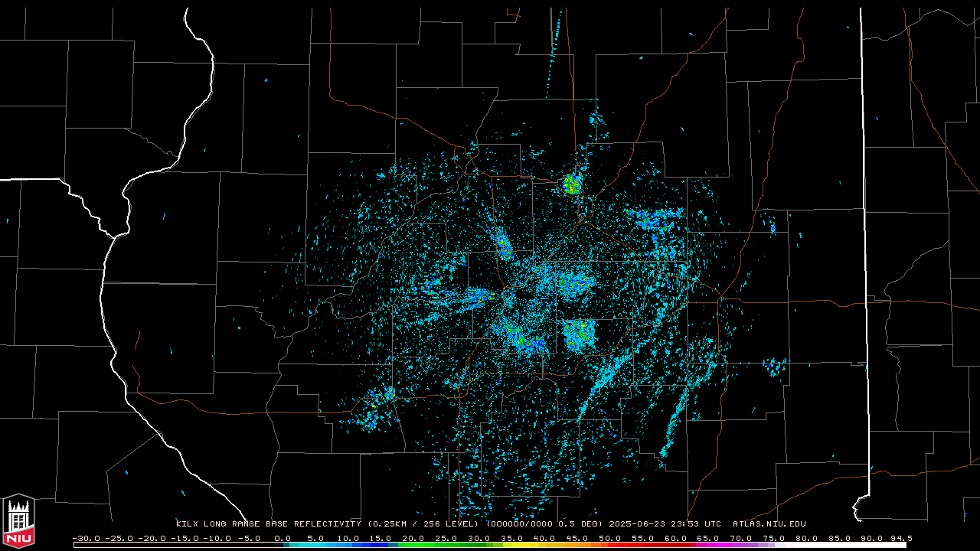Click the -30.0 label on the reflectivity scale
This screenshot has width=980, height=551.
tap(87, 539)
